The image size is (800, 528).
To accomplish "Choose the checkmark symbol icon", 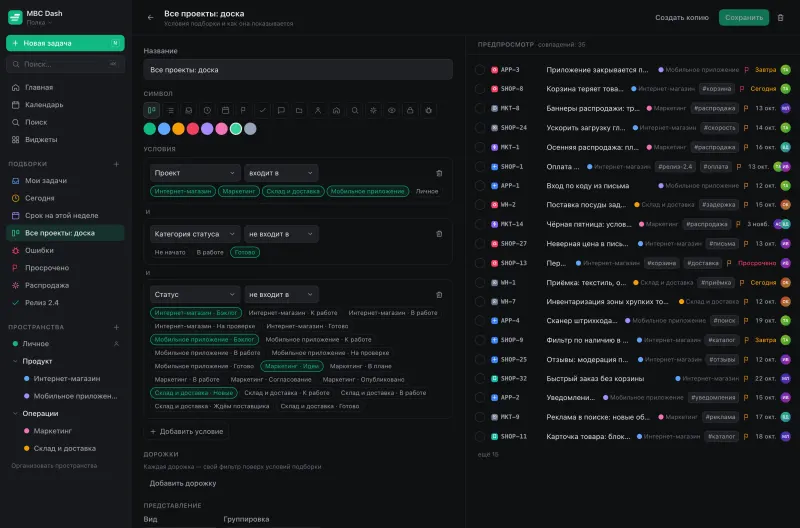I will click(262, 110).
